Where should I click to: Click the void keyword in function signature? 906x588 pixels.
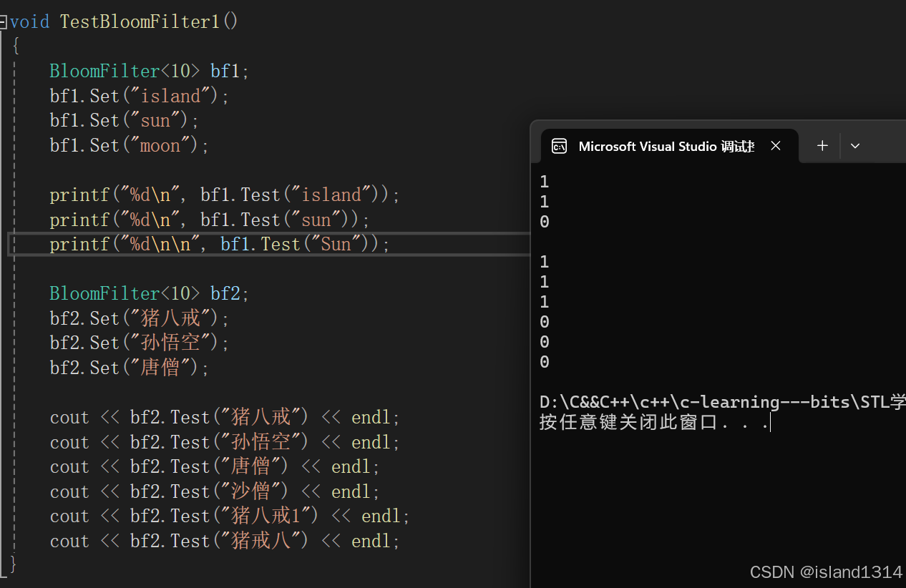pos(29,21)
